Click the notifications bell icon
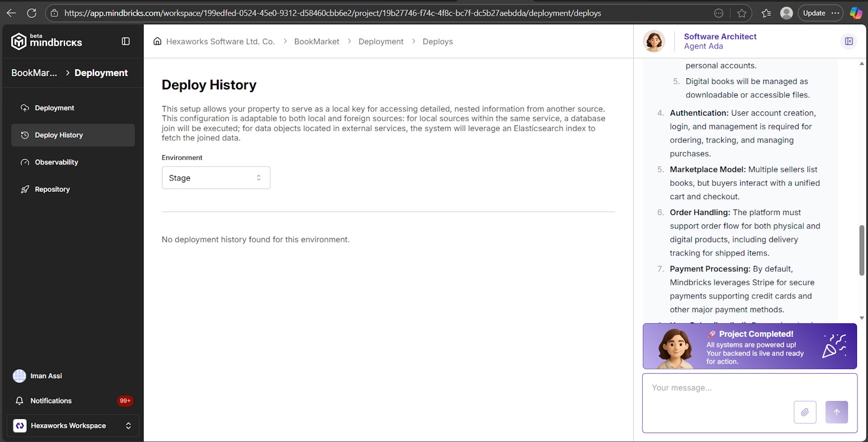868x442 pixels. tap(19, 401)
